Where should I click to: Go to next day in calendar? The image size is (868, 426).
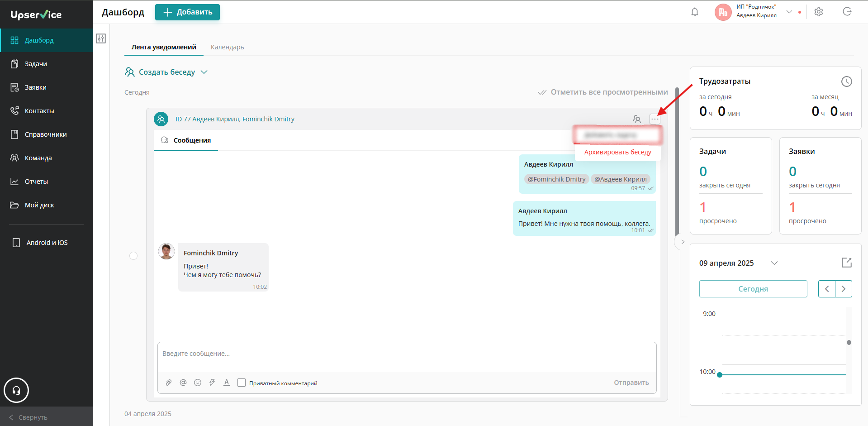[x=844, y=289]
